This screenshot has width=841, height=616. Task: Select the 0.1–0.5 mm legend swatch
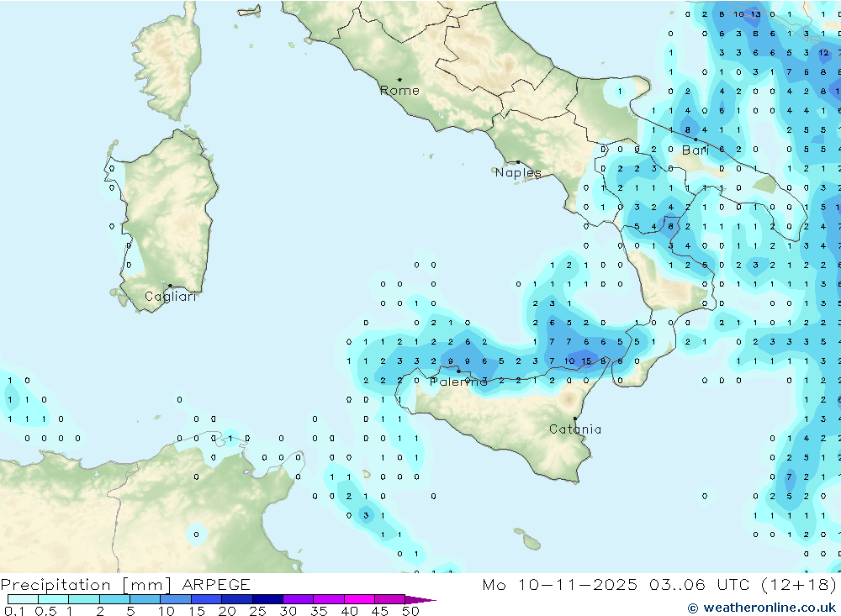click(23, 599)
